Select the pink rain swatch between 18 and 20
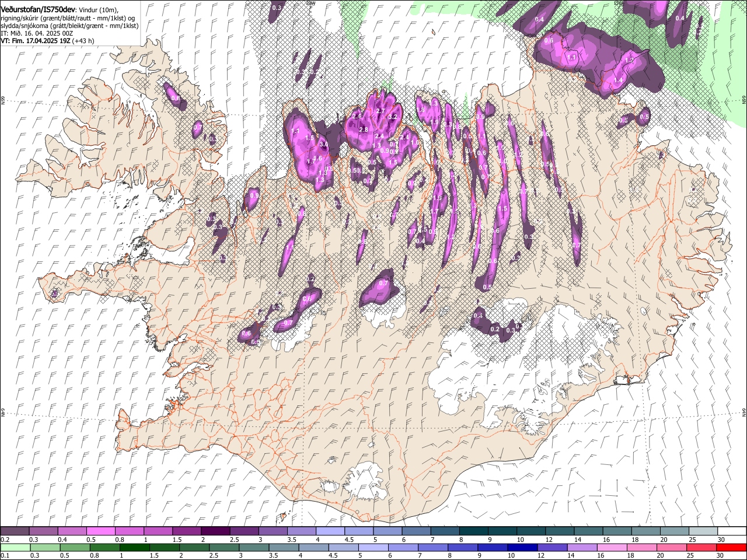The width and height of the screenshot is (747, 560). coord(642,547)
